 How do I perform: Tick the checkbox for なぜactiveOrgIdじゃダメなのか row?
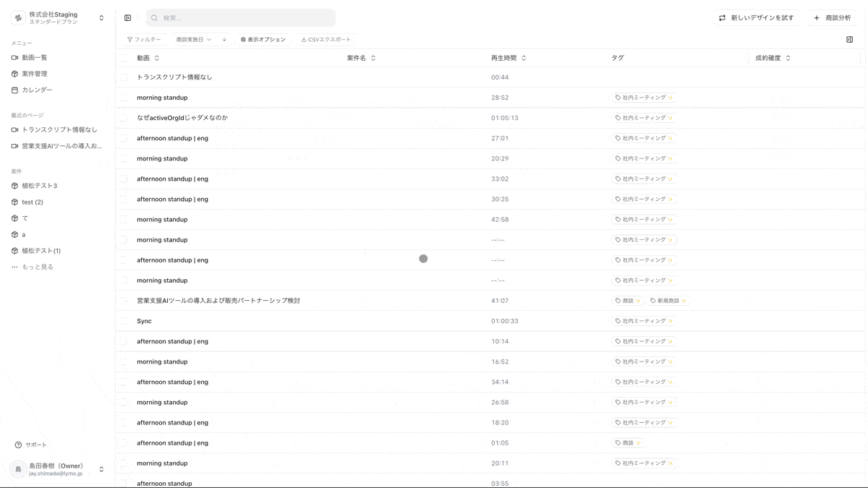pos(124,118)
